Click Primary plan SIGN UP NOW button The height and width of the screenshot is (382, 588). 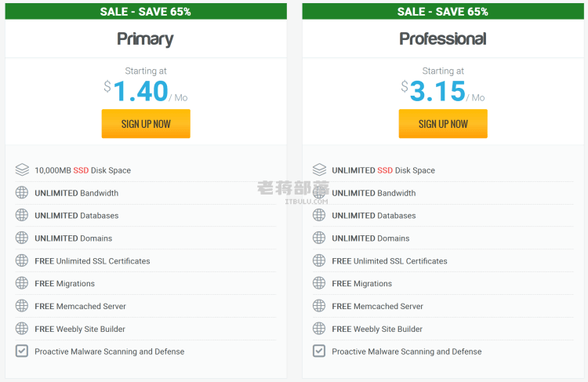pos(146,123)
